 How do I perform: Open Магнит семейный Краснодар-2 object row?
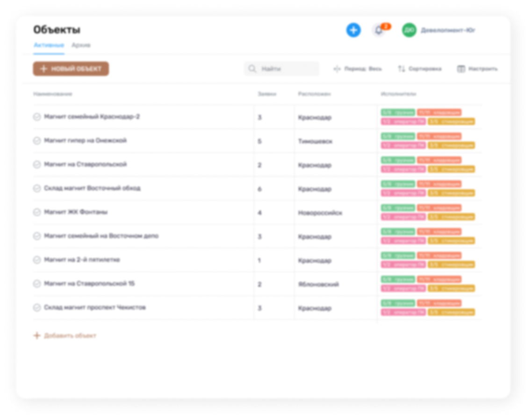click(x=92, y=117)
